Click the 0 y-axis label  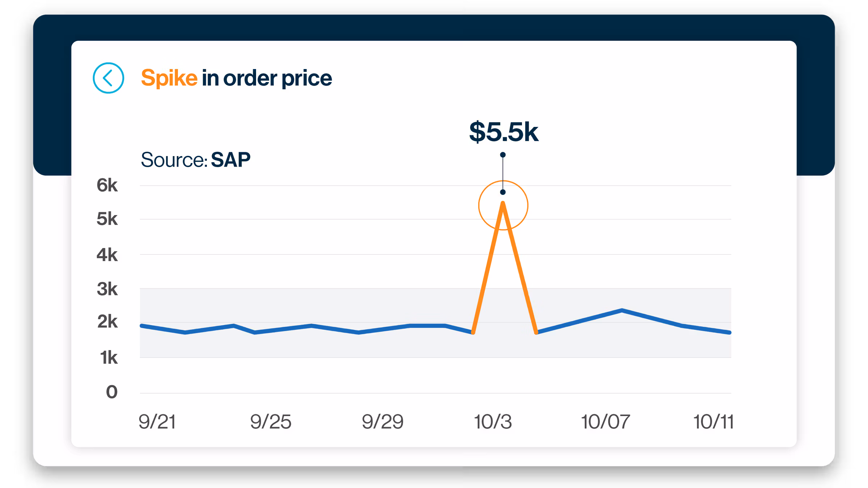point(112,392)
